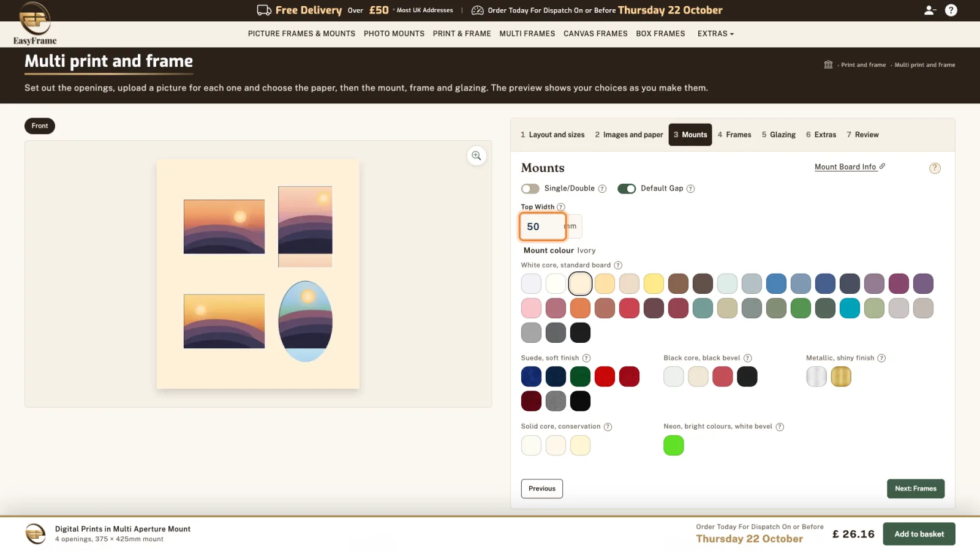The width and height of the screenshot is (980, 551).
Task: Show Default Gap help tooltip icon
Action: coord(690,189)
